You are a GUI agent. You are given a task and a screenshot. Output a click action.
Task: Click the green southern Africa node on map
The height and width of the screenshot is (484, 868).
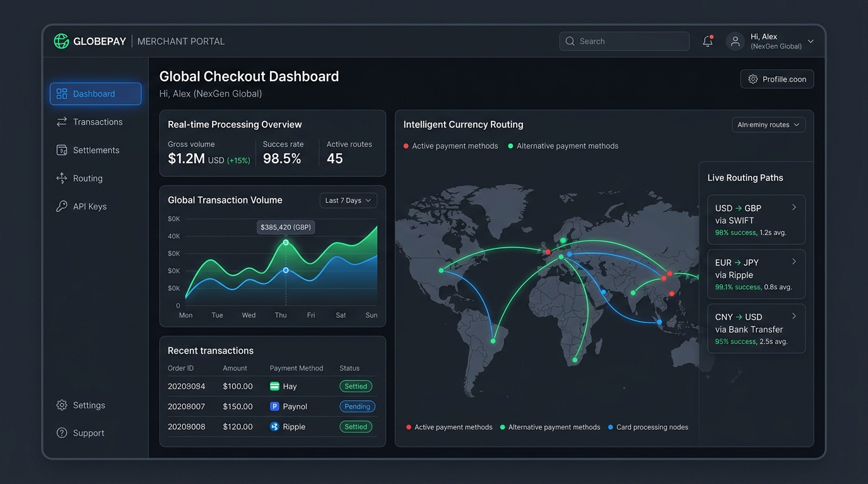pos(575,360)
